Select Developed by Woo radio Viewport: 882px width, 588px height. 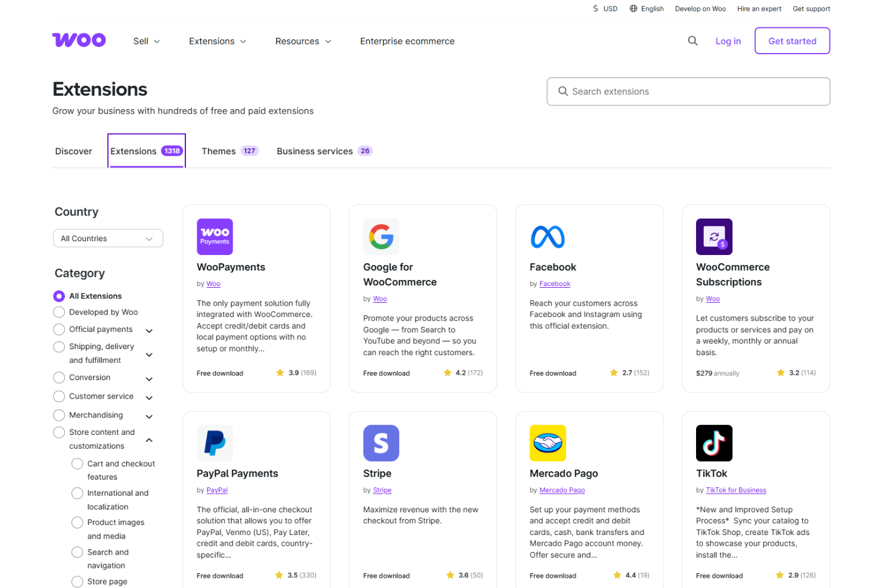(x=59, y=312)
